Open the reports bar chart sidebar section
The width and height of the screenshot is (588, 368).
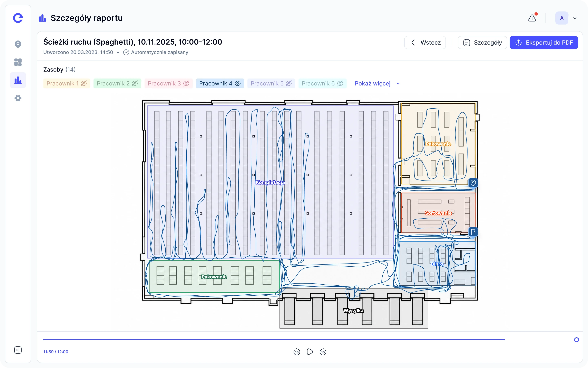[x=18, y=80]
